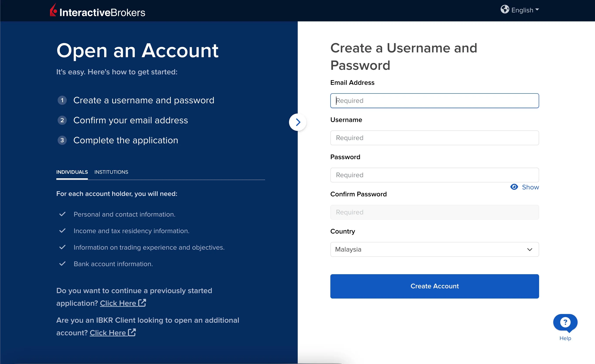Click the Show password text toggle

[x=530, y=187]
